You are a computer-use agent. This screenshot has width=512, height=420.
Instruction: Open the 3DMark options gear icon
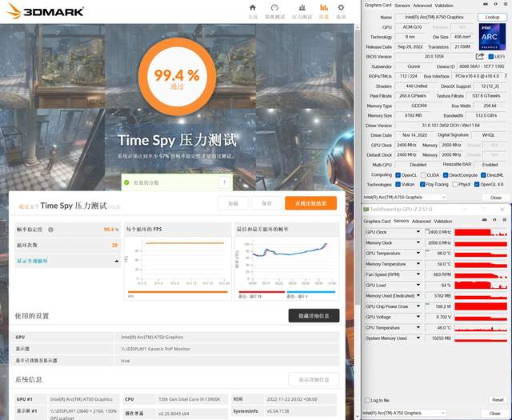341,7
